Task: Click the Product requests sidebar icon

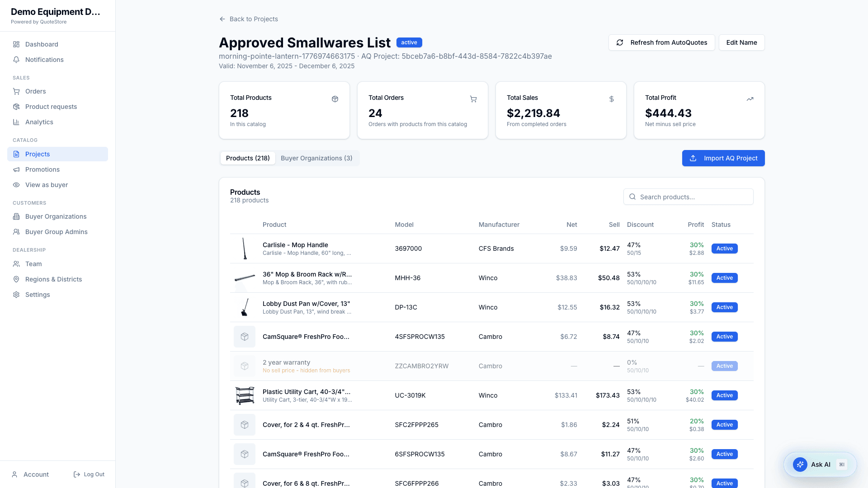Action: (16, 107)
